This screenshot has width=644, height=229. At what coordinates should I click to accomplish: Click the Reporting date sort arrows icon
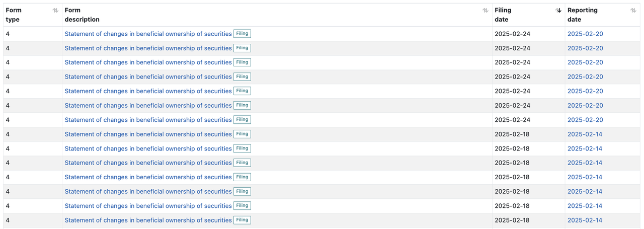tap(633, 10)
